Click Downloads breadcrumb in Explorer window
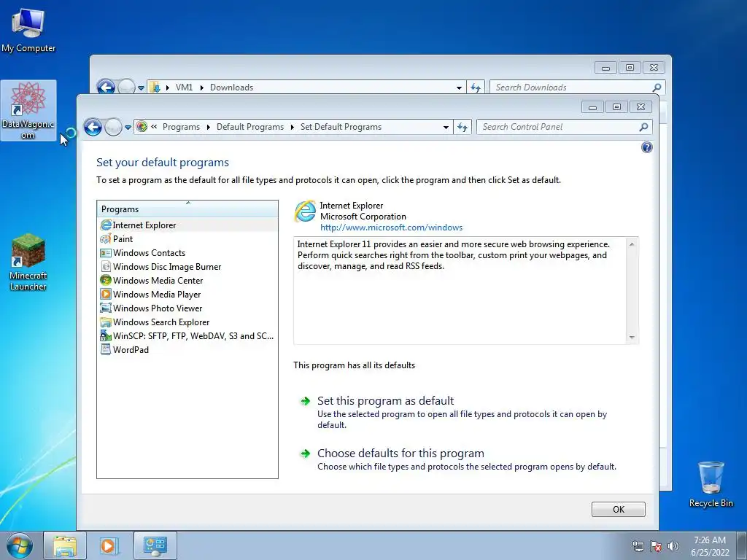This screenshot has height=560, width=747. [231, 87]
